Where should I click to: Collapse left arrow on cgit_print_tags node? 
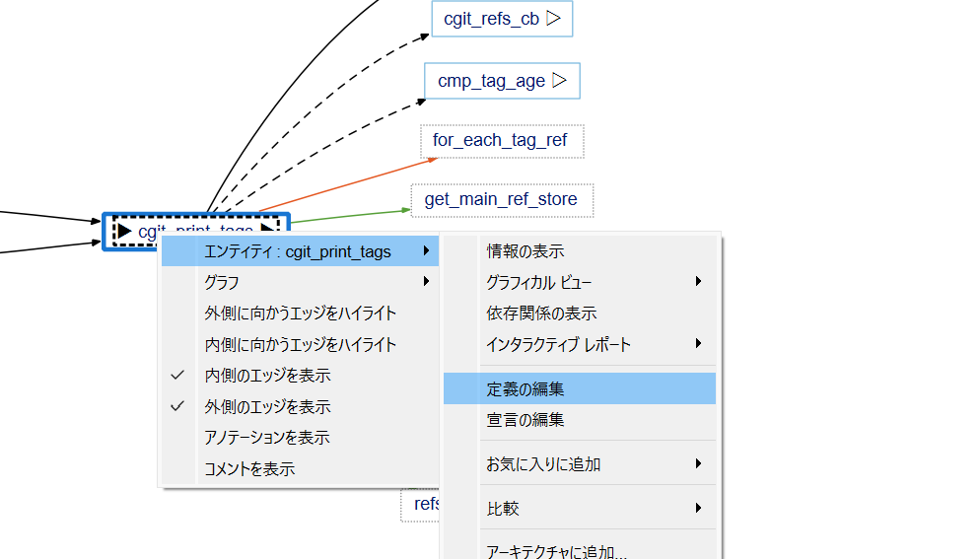point(125,231)
